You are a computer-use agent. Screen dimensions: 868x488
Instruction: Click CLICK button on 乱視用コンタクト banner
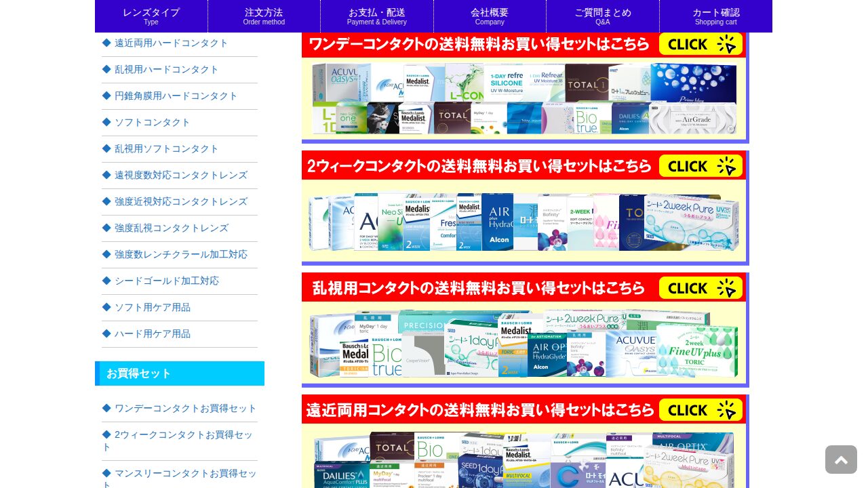[701, 288]
